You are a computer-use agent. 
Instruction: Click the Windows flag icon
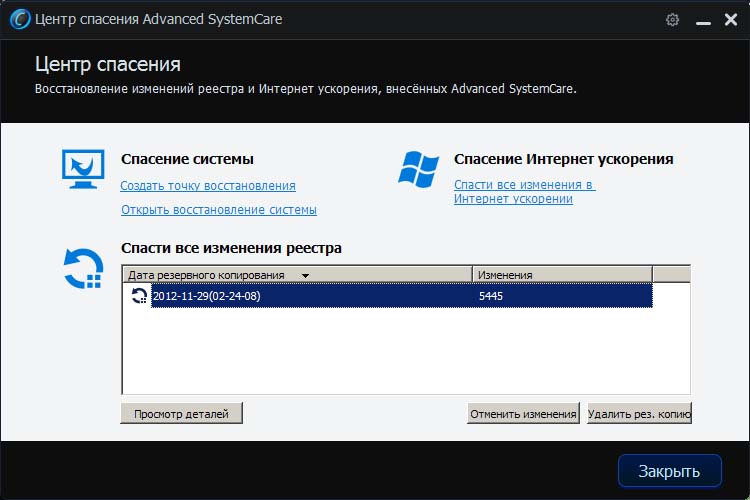pyautogui.click(x=419, y=169)
